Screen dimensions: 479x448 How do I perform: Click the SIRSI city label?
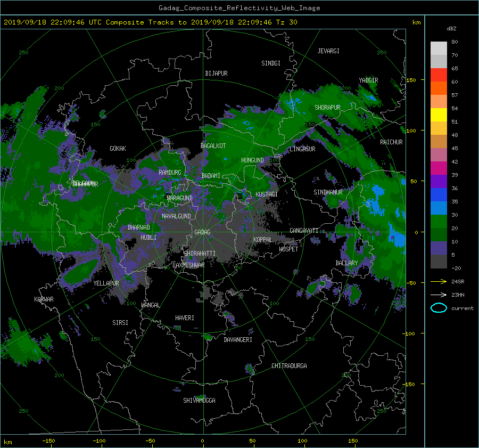coord(120,323)
